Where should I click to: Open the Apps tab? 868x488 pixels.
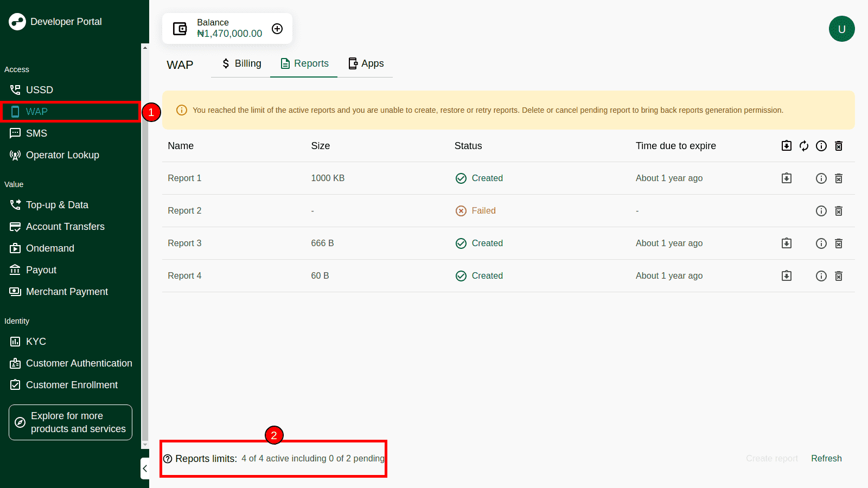click(x=366, y=63)
